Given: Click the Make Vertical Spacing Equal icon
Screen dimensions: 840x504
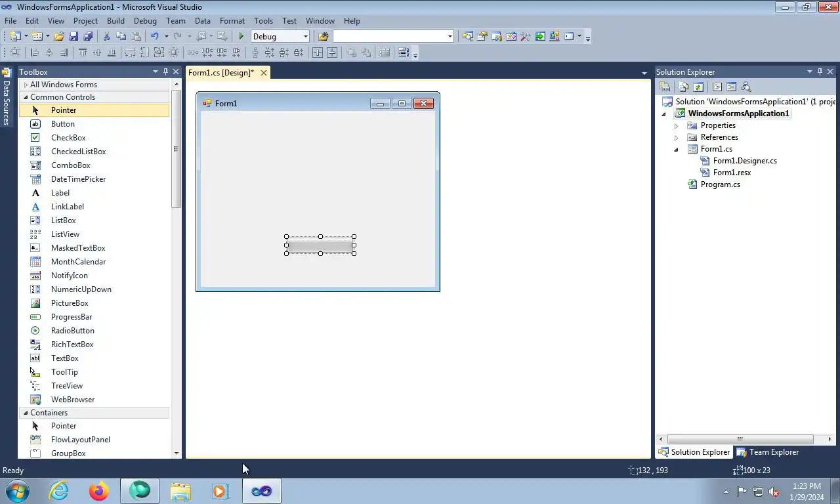Looking at the screenshot, I should 255,52.
